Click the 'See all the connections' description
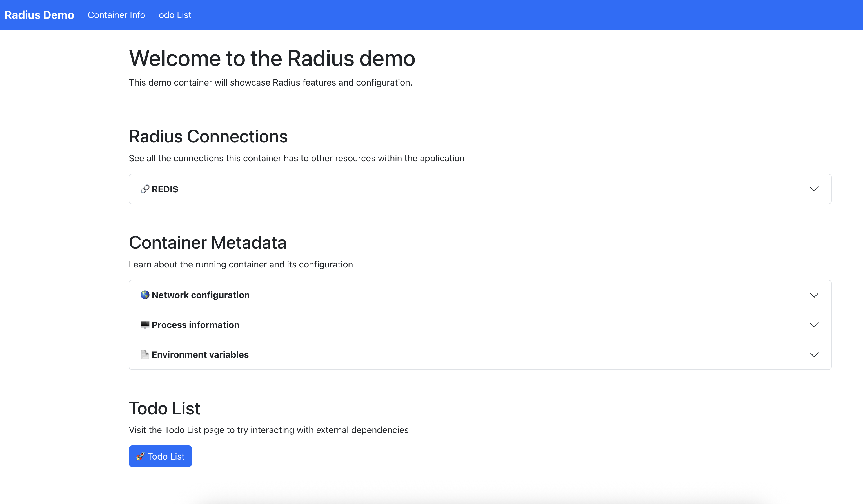863x504 pixels. (x=297, y=158)
